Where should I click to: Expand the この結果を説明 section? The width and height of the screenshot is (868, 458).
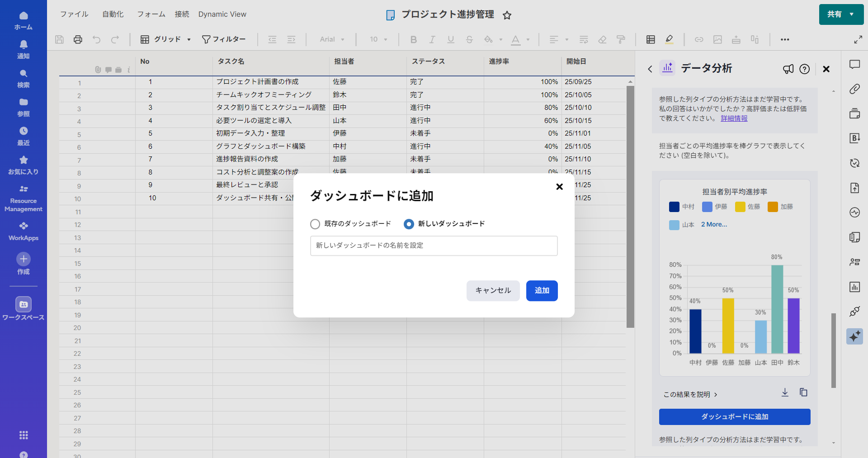(x=690, y=395)
